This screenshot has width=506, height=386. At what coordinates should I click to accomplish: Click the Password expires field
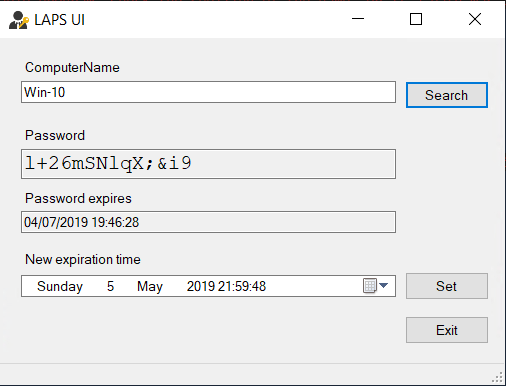(x=208, y=222)
